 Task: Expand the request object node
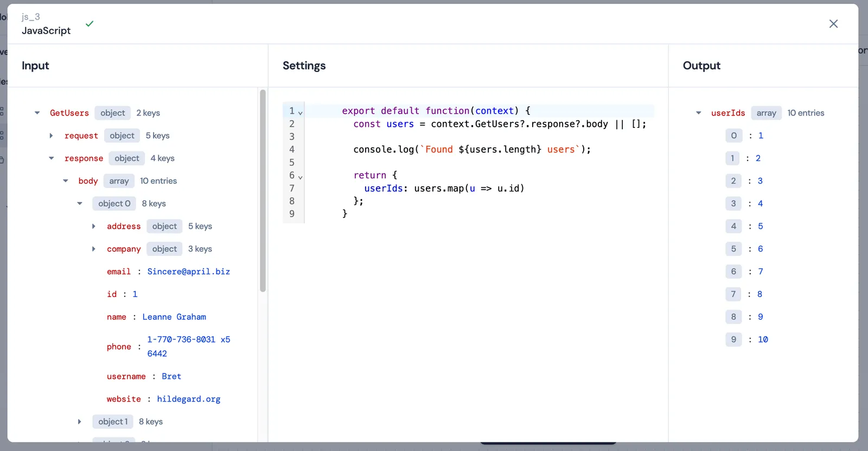51,136
